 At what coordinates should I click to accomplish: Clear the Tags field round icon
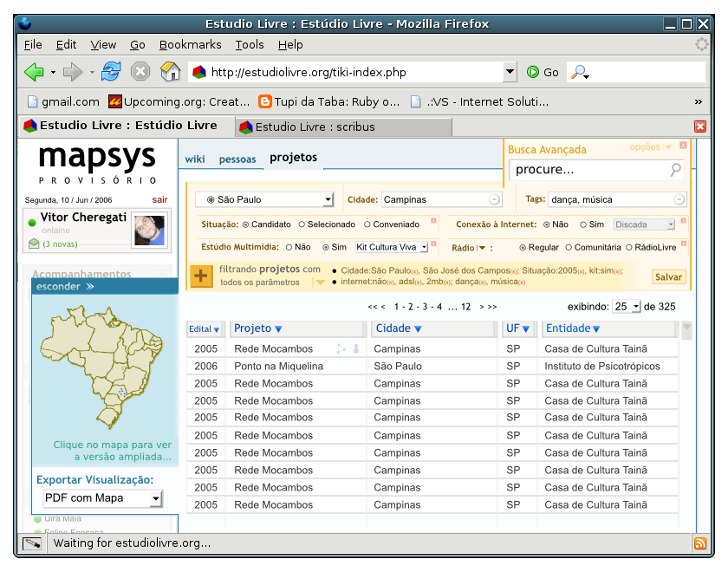click(x=679, y=199)
